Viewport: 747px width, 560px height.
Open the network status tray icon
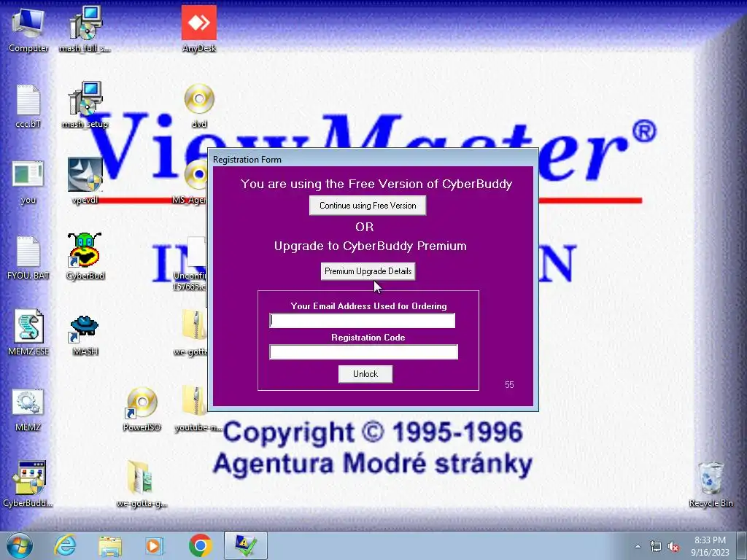coord(656,547)
